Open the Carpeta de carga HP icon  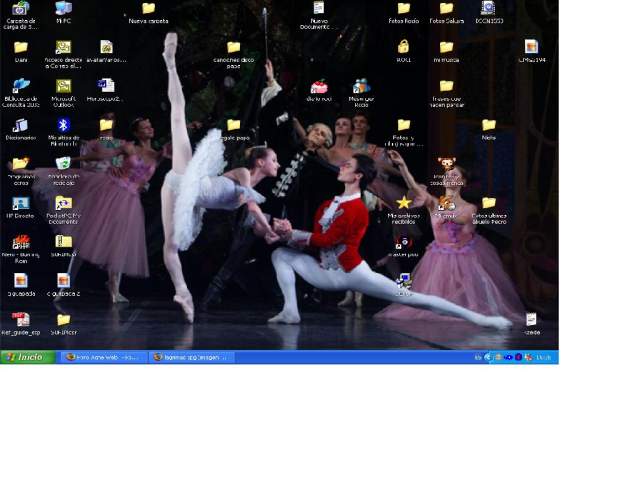21,8
